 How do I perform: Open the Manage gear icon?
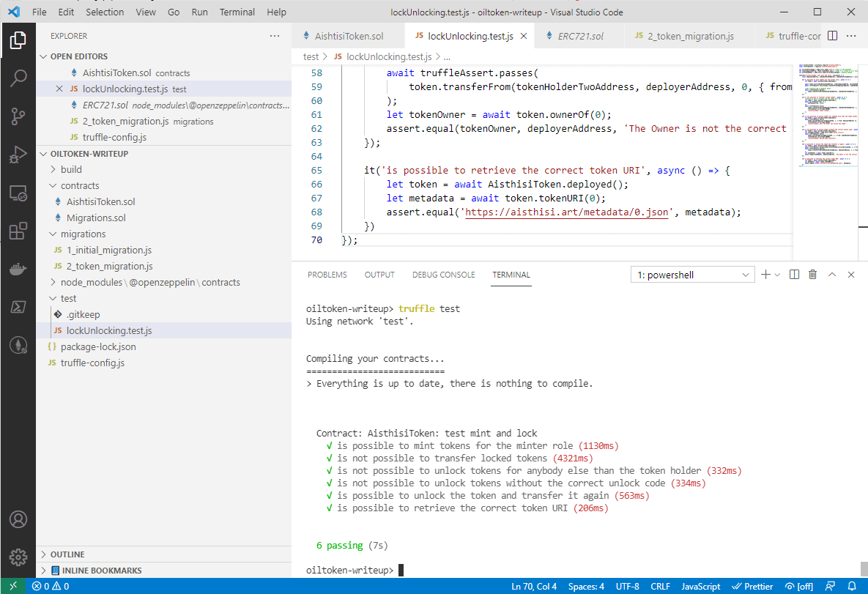pyautogui.click(x=18, y=557)
